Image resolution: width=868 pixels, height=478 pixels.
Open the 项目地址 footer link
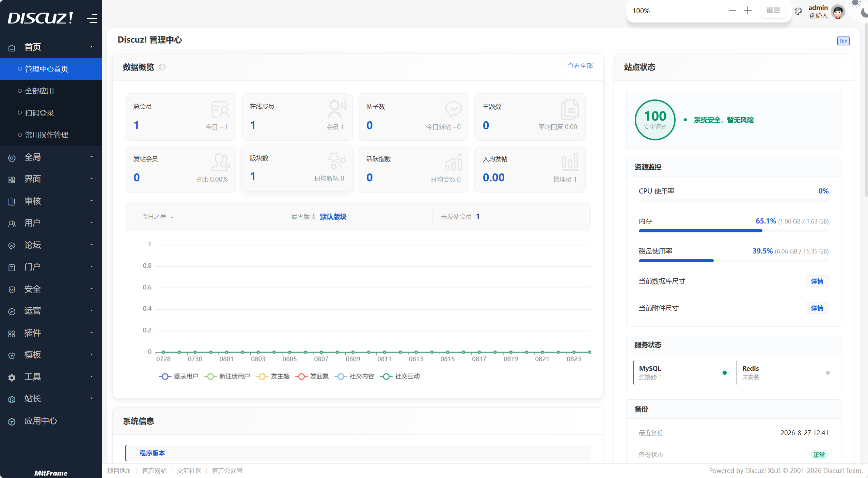tap(120, 471)
